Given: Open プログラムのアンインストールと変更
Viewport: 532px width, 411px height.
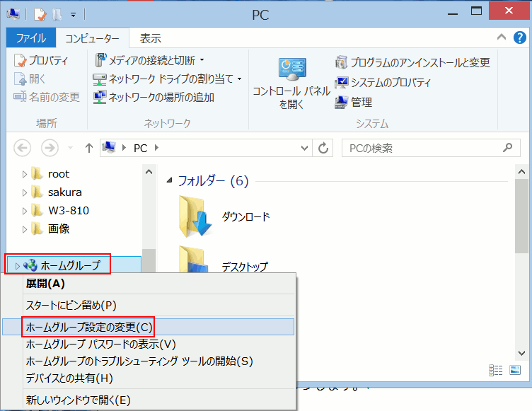Looking at the screenshot, I should (342, 63).
